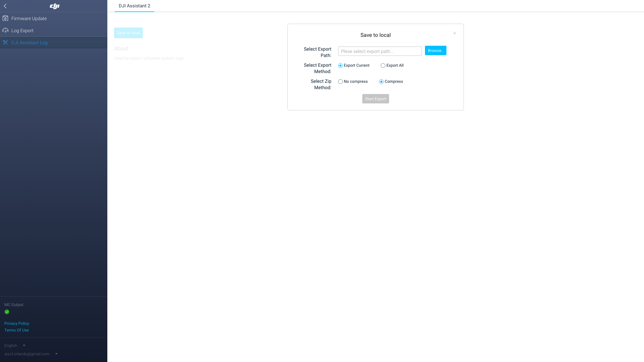
Task: Click the Select Zip Method label
Action: pyautogui.click(x=321, y=84)
